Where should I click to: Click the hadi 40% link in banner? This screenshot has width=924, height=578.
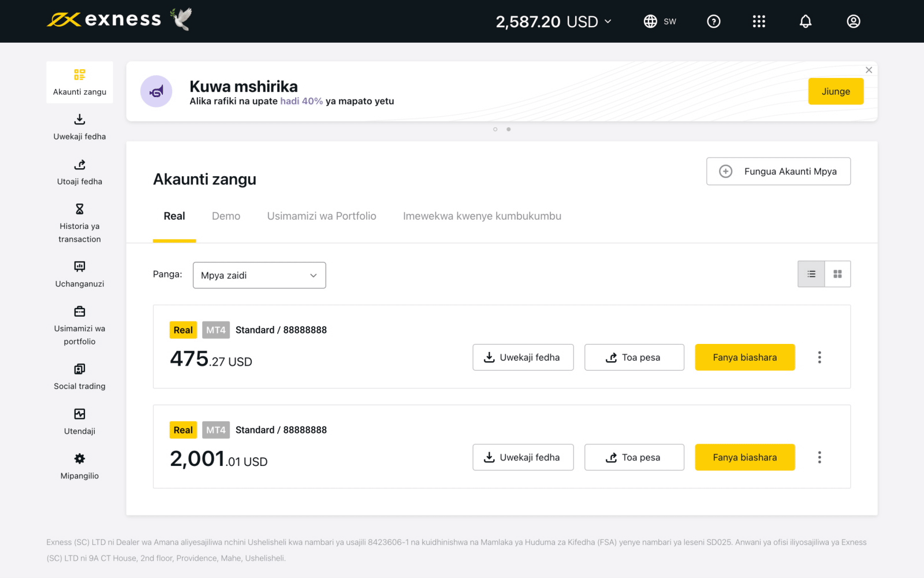[301, 101]
